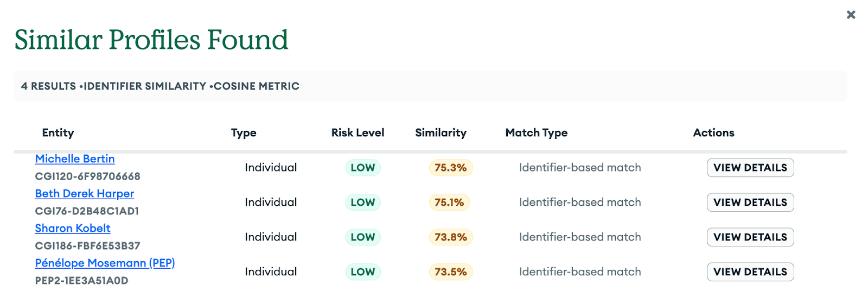Close the Similar Profiles Found dialog
The width and height of the screenshot is (868, 304).
point(851,15)
